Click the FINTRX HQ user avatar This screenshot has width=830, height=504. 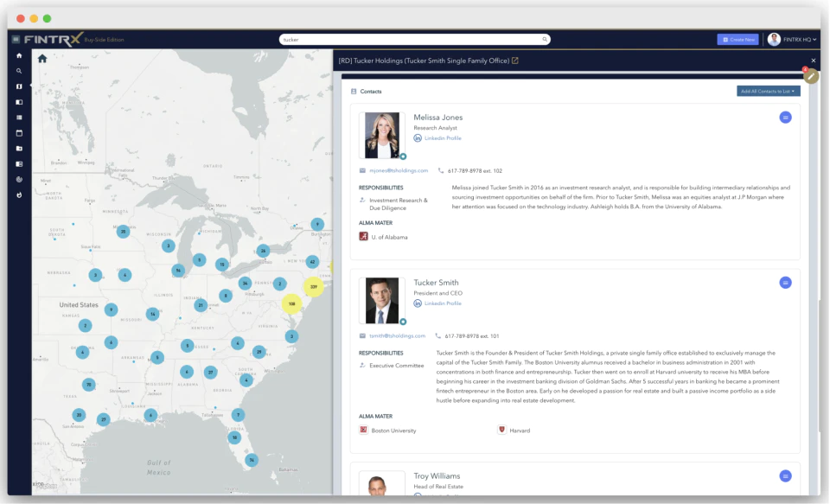[x=774, y=39]
